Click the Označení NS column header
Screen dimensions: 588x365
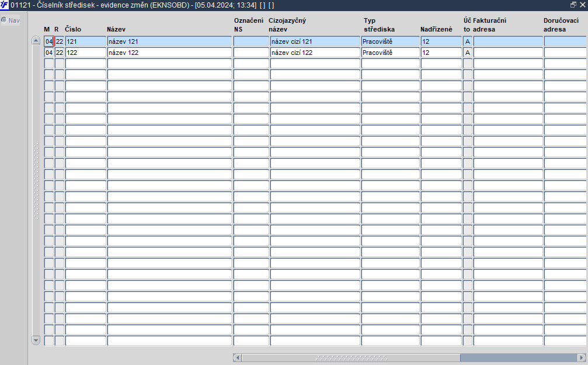click(x=249, y=25)
